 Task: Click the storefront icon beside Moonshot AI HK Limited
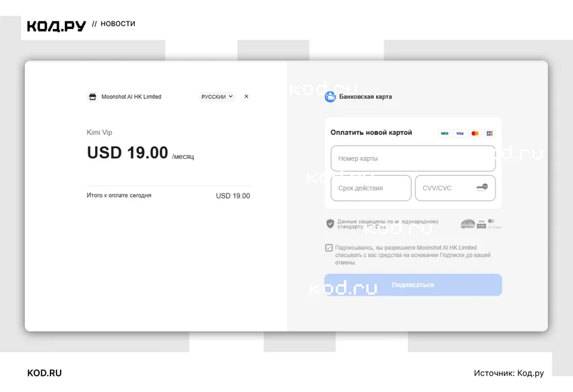92,97
